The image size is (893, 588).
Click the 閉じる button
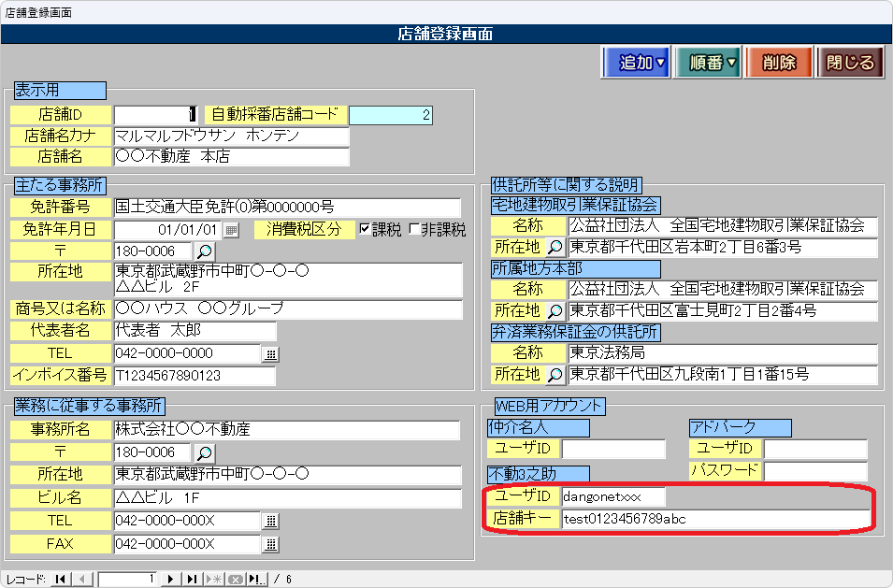click(x=850, y=63)
